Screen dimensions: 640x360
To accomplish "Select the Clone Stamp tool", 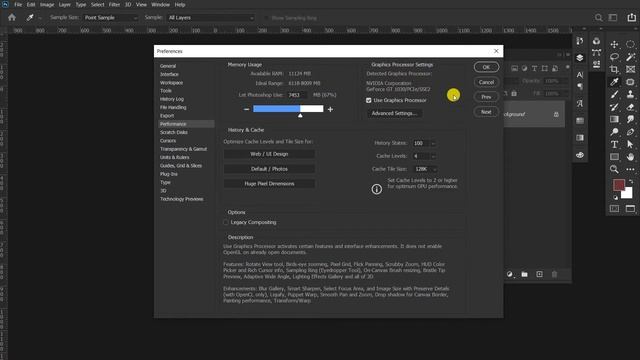I will (x=630, y=94).
